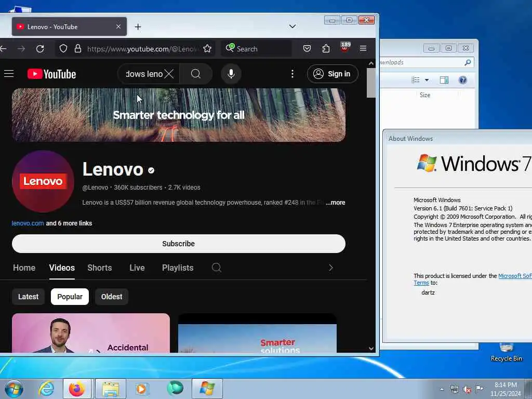Open the lenovo.com link

(x=28, y=223)
